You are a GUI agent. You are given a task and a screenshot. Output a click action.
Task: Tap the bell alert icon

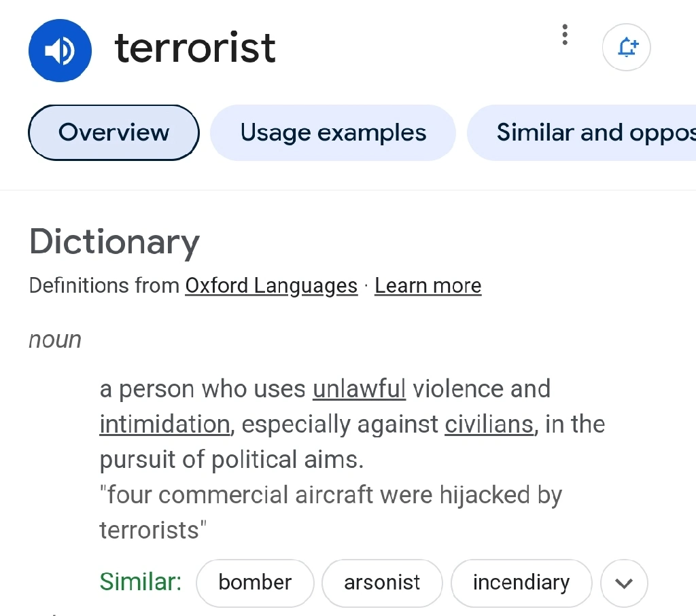point(626,47)
